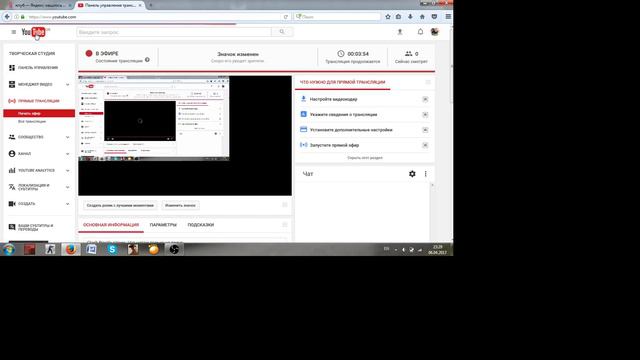Click Firefox back arrow button
This screenshot has width=640, height=360.
(x=7, y=17)
